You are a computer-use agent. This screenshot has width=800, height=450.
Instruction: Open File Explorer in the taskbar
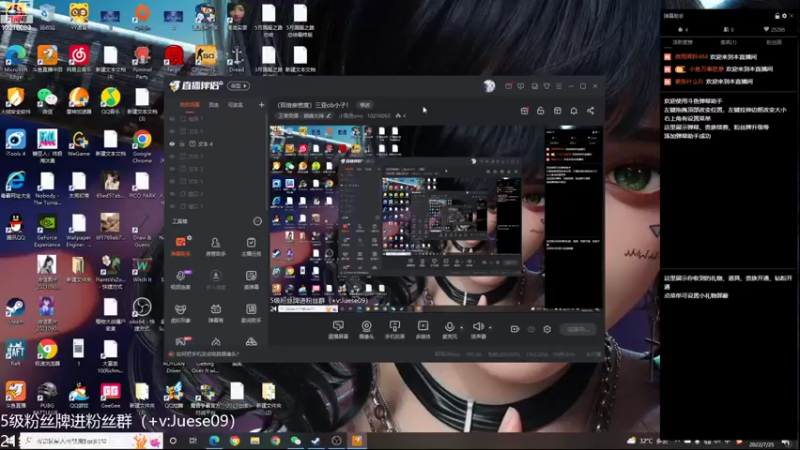coord(255,440)
